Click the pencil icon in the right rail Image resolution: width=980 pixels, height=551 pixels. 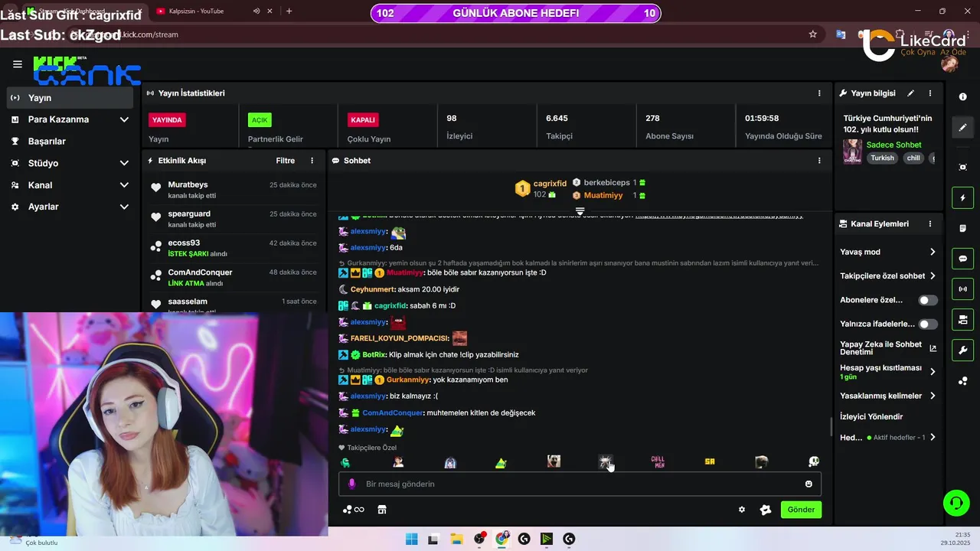pos(962,128)
